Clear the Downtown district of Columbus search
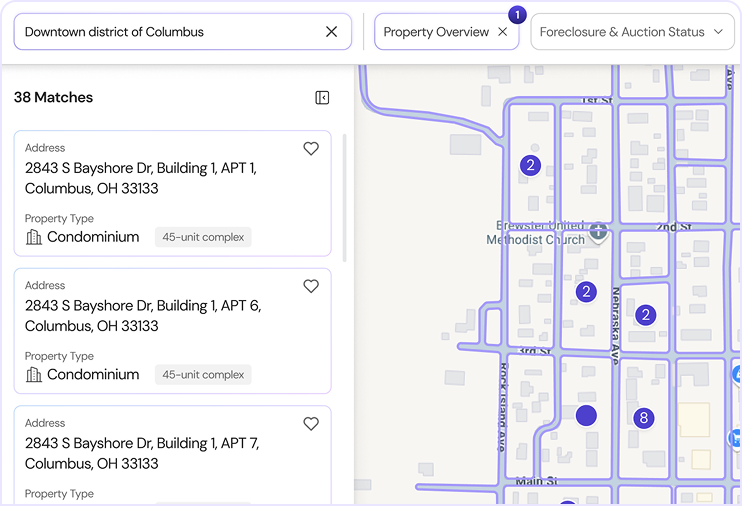Screen dimensions: 742x506 pos(332,32)
